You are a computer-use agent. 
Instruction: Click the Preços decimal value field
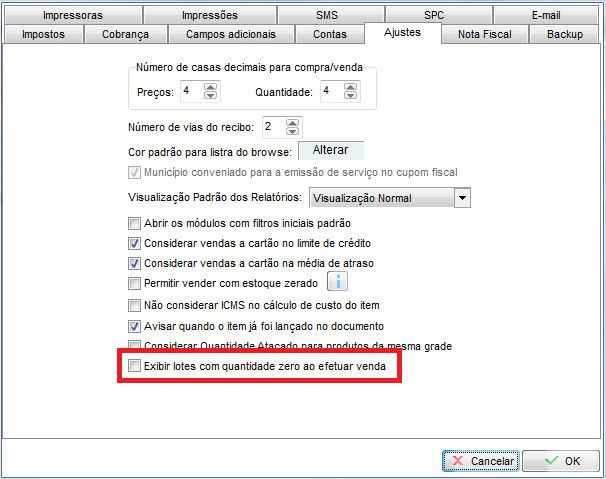(190, 92)
